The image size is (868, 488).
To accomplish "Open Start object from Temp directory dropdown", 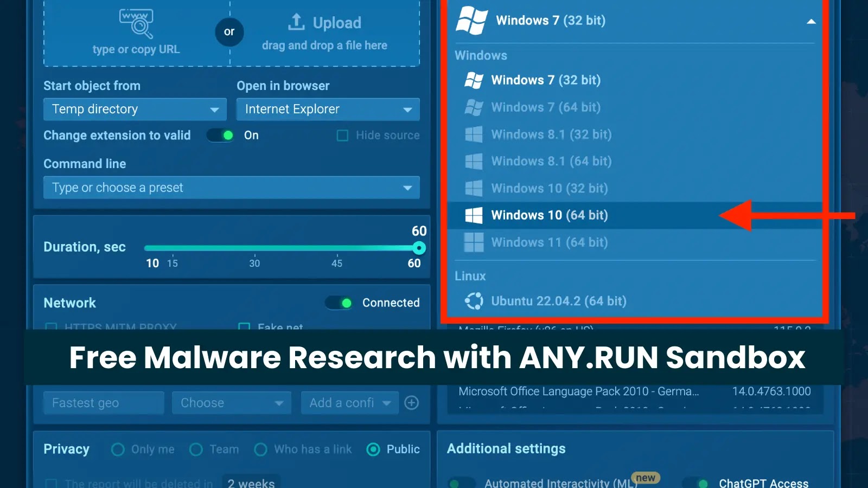I will click(135, 109).
